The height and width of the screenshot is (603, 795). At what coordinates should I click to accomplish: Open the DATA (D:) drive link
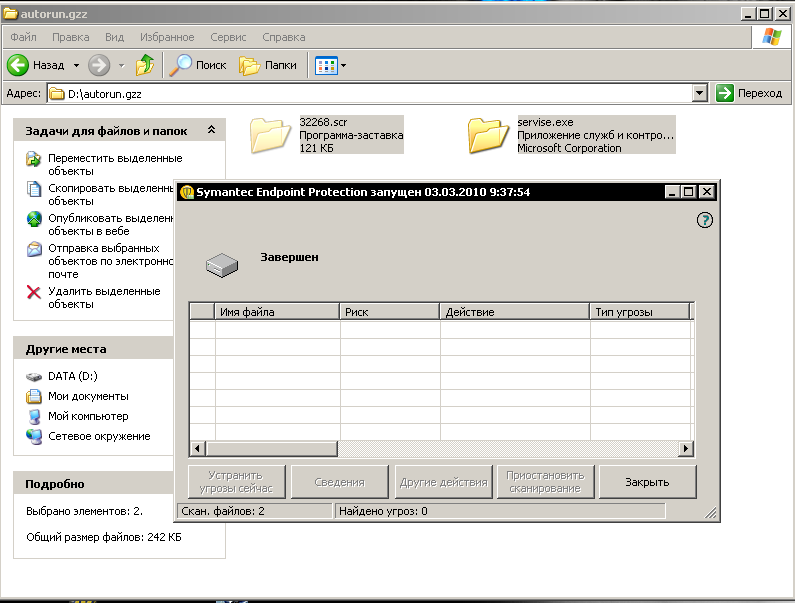point(72,377)
